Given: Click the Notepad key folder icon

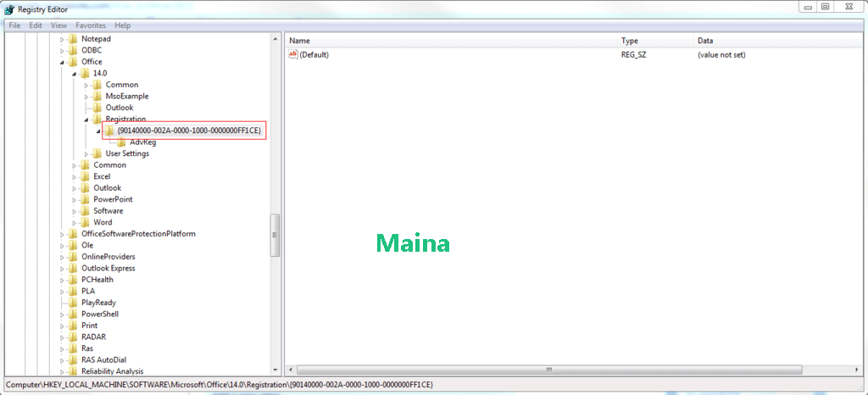Looking at the screenshot, I should click(x=73, y=39).
